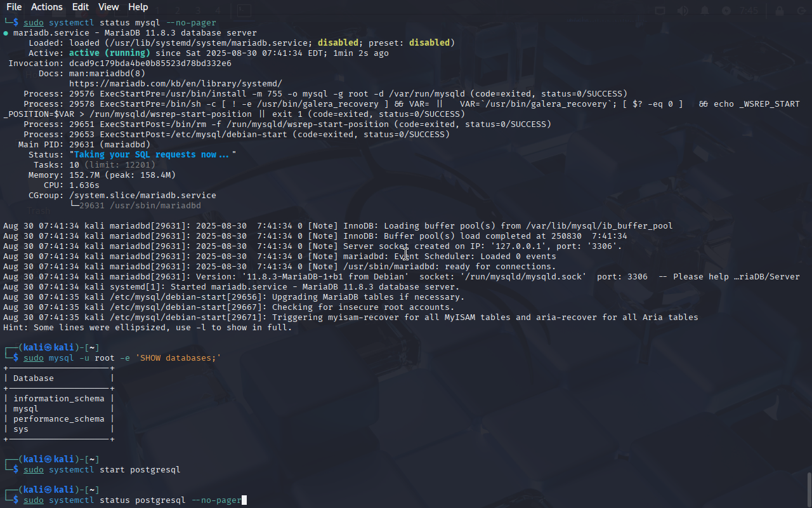Click the 'SHOW databases;' mysql command
The height and width of the screenshot is (508, 812).
122,358
